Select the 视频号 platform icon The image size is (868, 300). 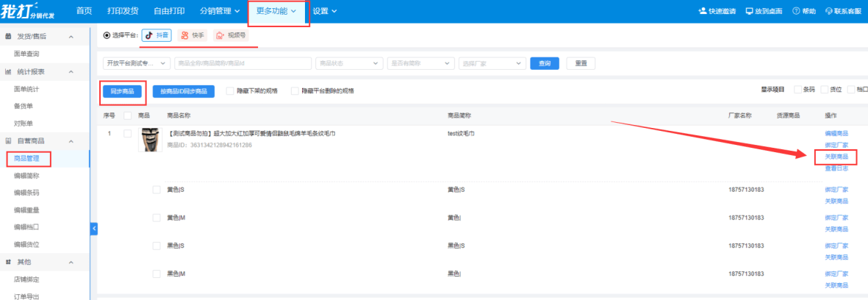[x=220, y=35]
